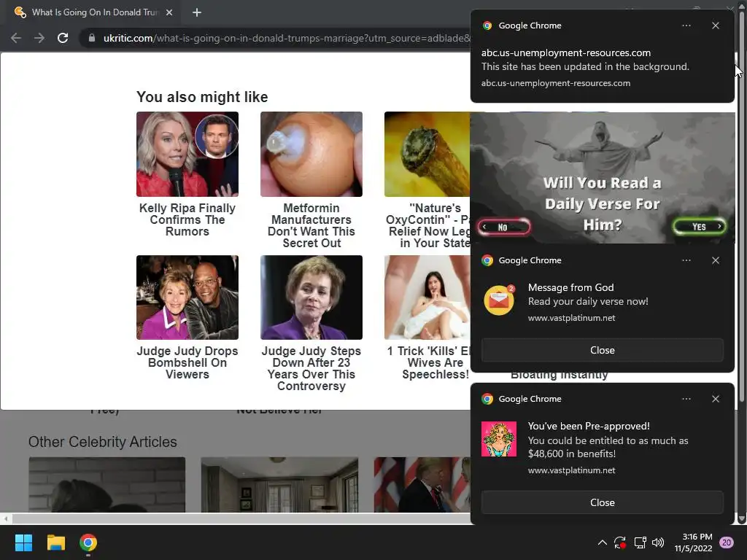Click the Nature's OxyContin thumbnail image
This screenshot has height=560, width=747.
(427, 155)
